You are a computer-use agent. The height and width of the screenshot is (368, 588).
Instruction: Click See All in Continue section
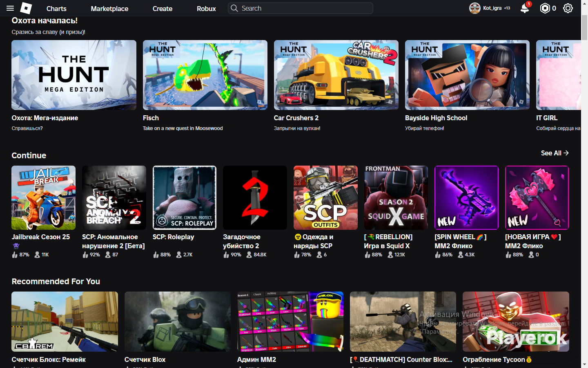pos(555,153)
